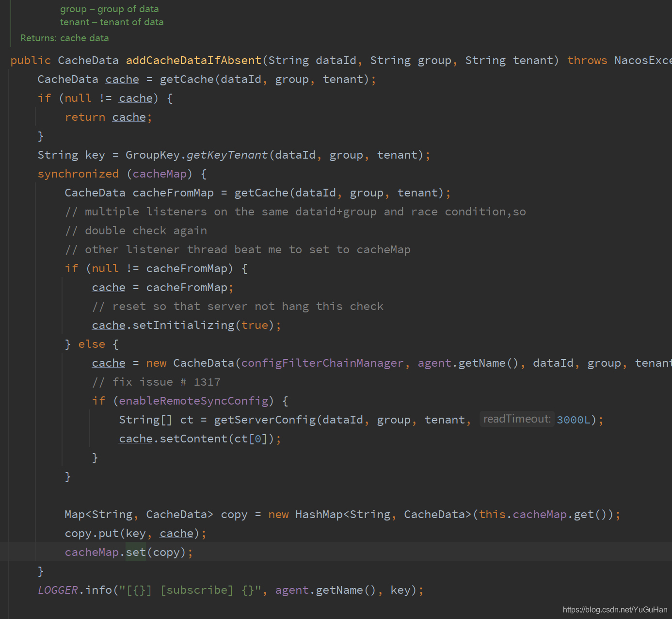The height and width of the screenshot is (619, 672).
Task: Click the 'public' modifier keyword
Action: (31, 60)
